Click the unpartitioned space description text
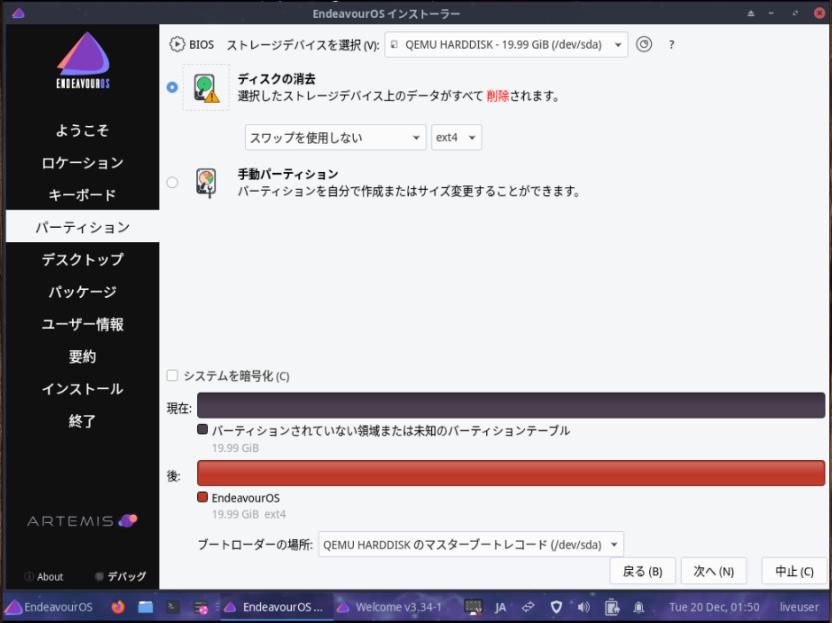This screenshot has width=832, height=623. 391,430
